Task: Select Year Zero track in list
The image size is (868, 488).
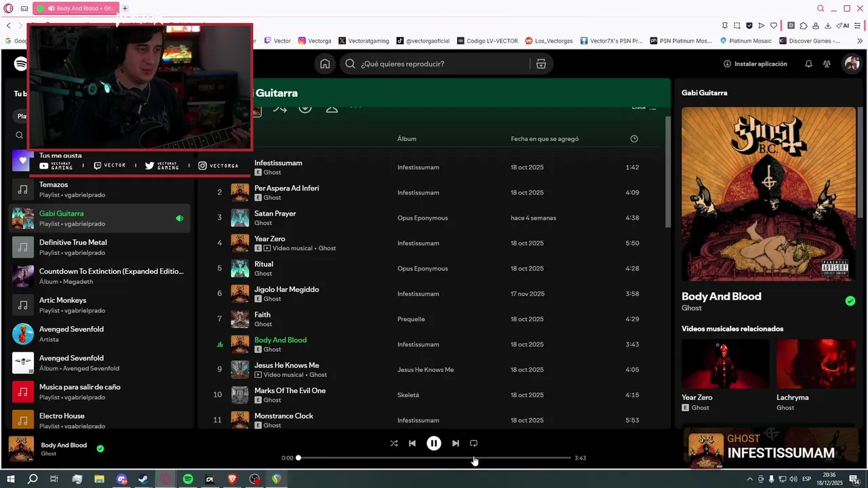Action: (269, 239)
